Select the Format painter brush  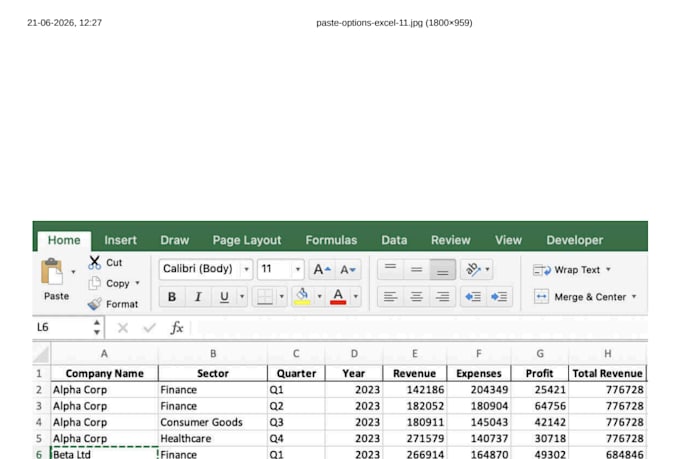click(x=94, y=304)
